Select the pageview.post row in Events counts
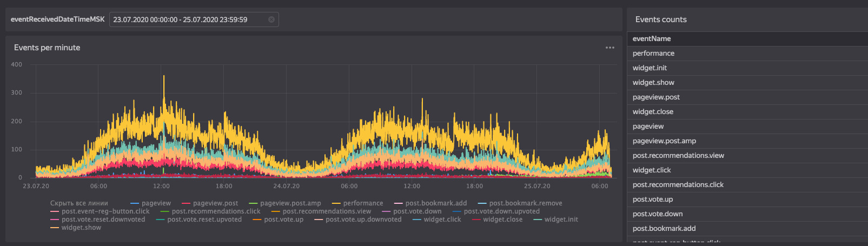The image size is (868, 246). point(747,97)
